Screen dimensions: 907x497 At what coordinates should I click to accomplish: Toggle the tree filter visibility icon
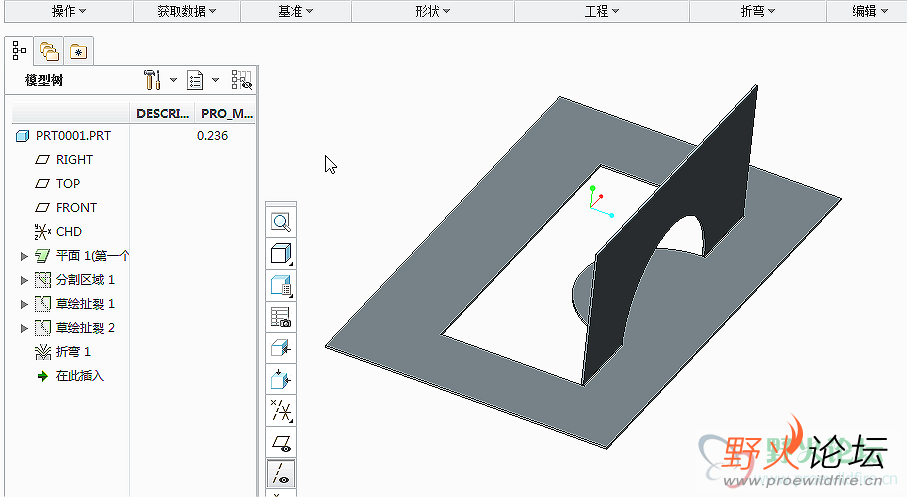pyautogui.click(x=242, y=80)
